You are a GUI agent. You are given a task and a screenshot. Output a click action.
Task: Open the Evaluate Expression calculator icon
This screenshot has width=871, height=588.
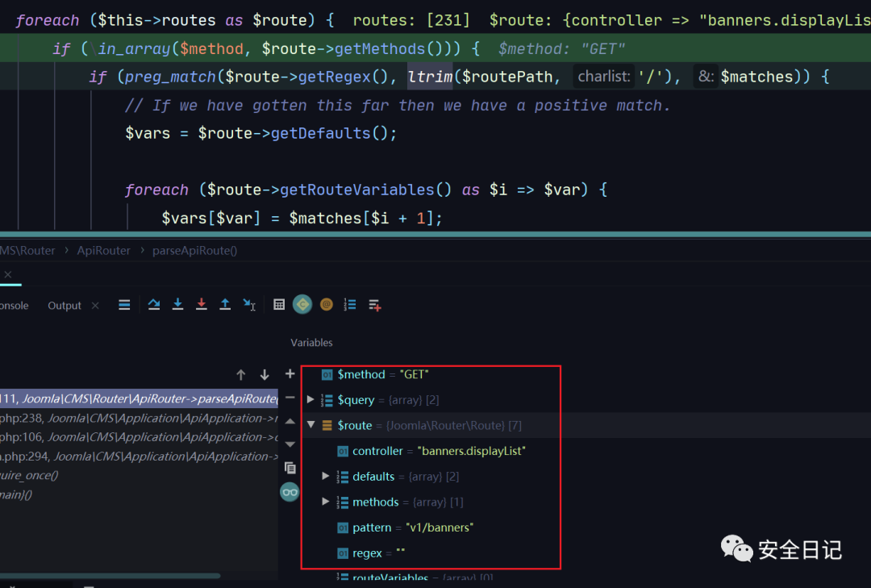point(279,304)
